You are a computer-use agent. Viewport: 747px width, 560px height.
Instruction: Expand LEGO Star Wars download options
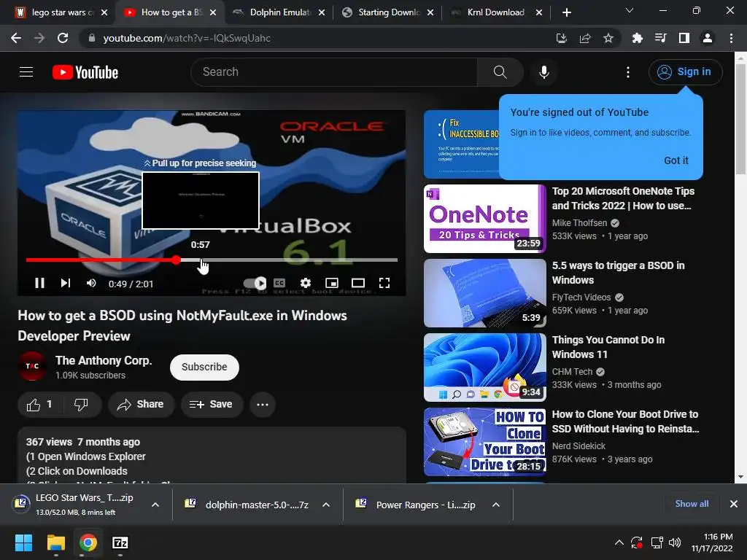(x=155, y=505)
